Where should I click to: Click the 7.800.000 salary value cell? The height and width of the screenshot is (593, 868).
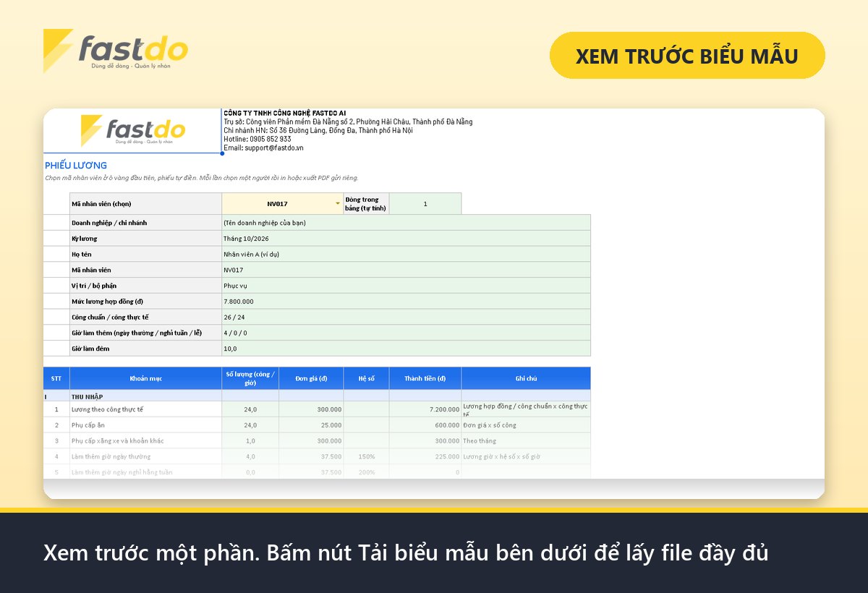pyautogui.click(x=406, y=302)
